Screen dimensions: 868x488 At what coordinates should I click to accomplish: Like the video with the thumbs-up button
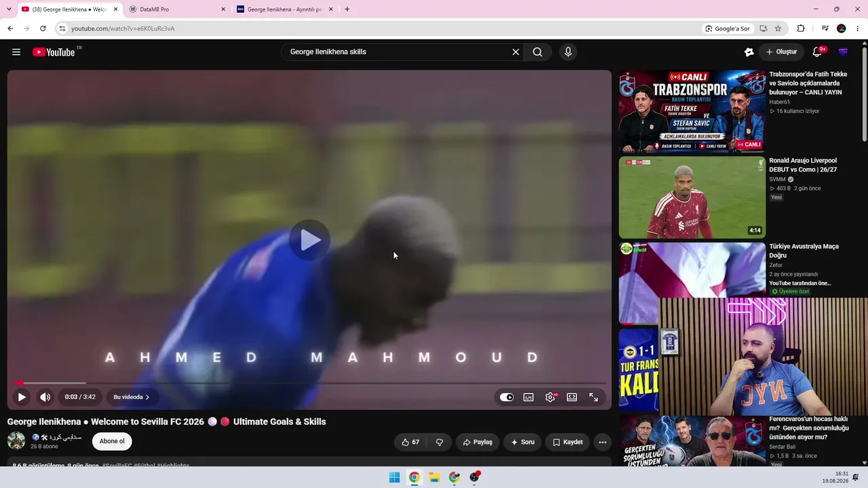click(410, 442)
